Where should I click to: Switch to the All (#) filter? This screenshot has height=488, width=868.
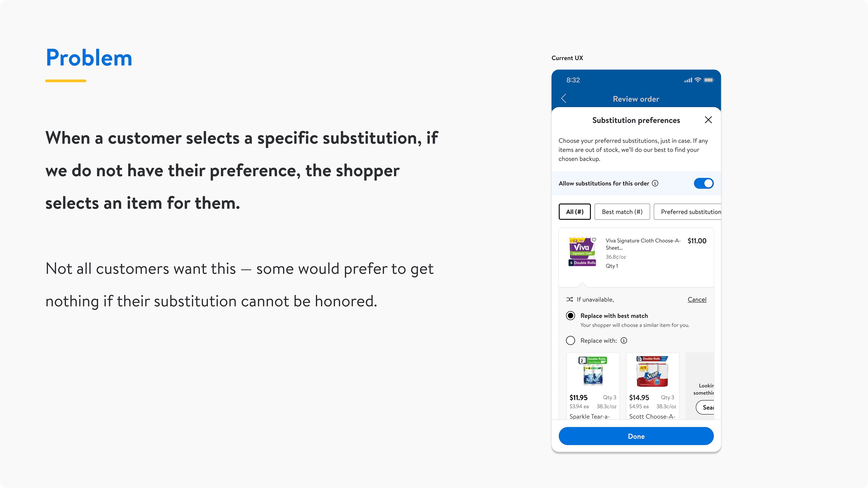click(575, 211)
